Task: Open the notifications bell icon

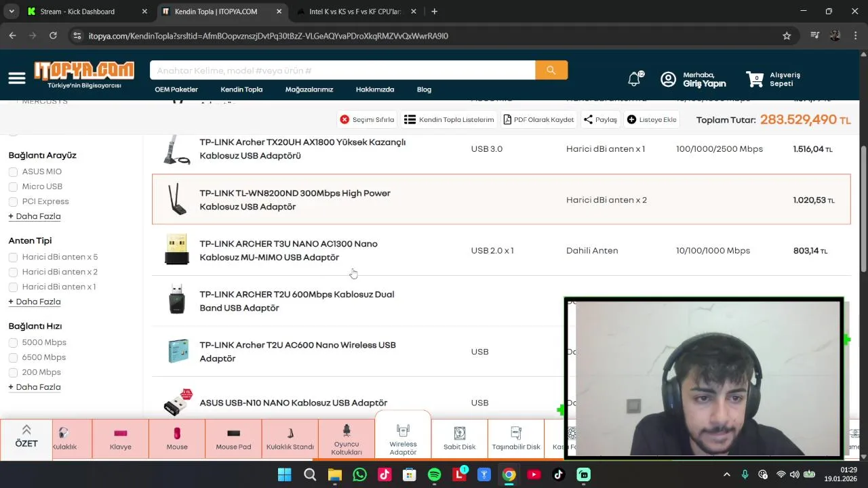Action: 634,79
